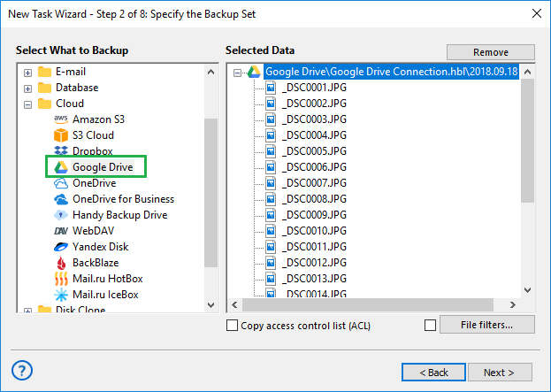Collapse the Google Drive Connection node in Selected Data

point(238,73)
